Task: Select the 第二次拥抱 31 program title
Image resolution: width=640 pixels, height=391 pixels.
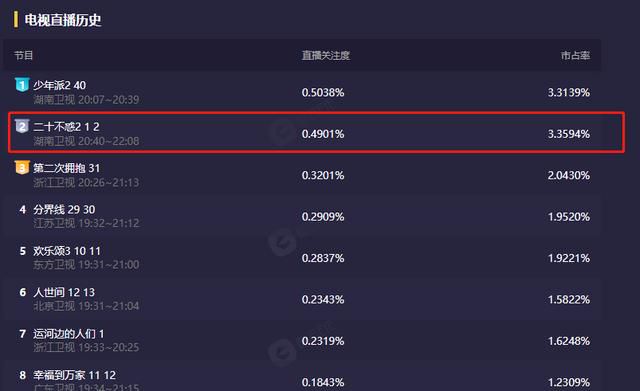Action: [x=66, y=168]
